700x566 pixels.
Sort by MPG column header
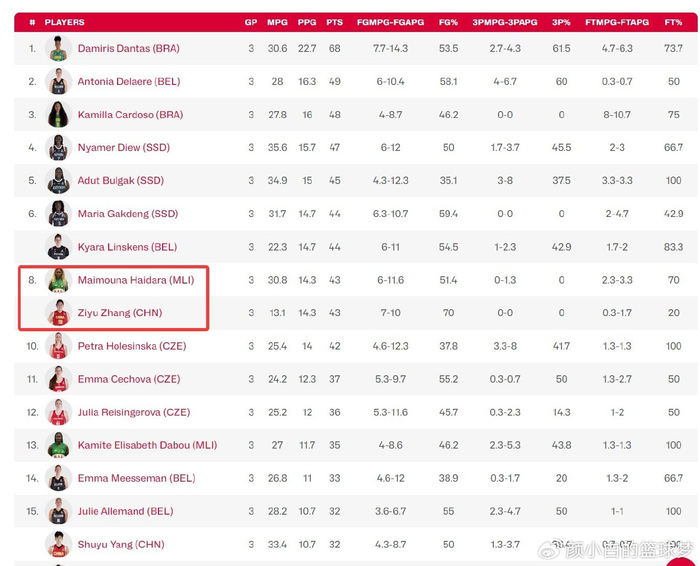click(277, 22)
